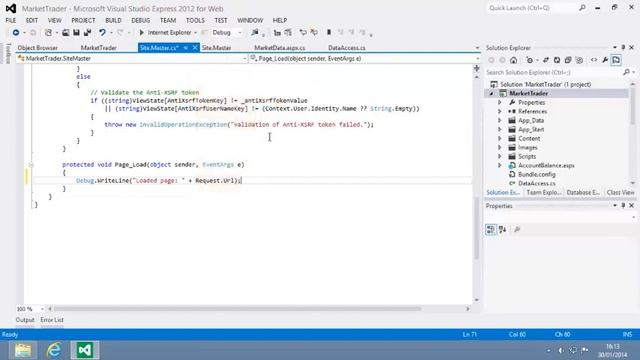Viewport: 640px width, 360px height.
Task: Collapse the Page_Load method outline
Action: 31,165
